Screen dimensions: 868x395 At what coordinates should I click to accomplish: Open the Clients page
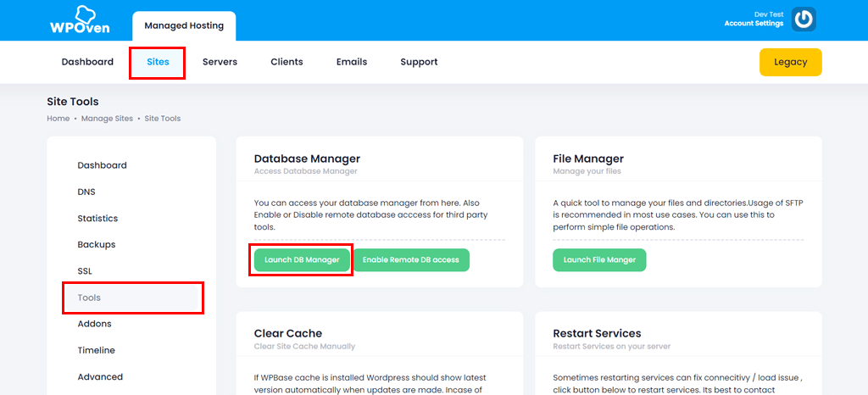tap(287, 62)
